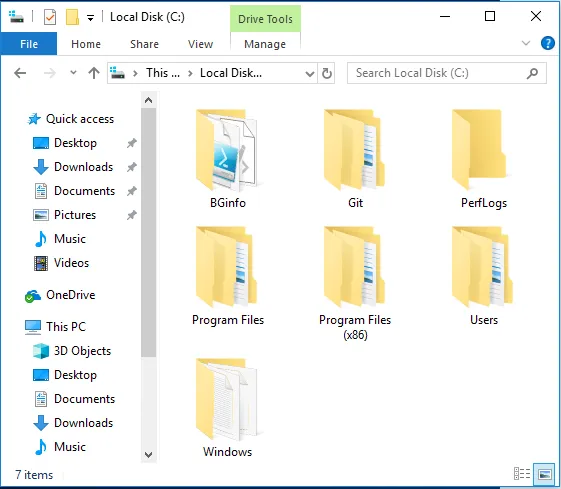Switch to the View ribbon tab
This screenshot has width=561, height=489.
coord(200,44)
